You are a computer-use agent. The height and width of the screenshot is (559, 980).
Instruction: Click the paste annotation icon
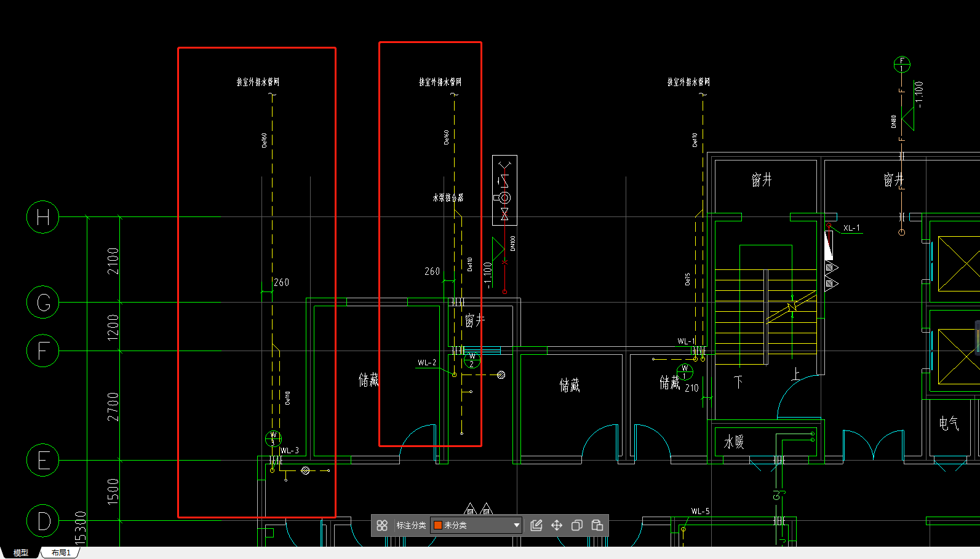pos(597,525)
